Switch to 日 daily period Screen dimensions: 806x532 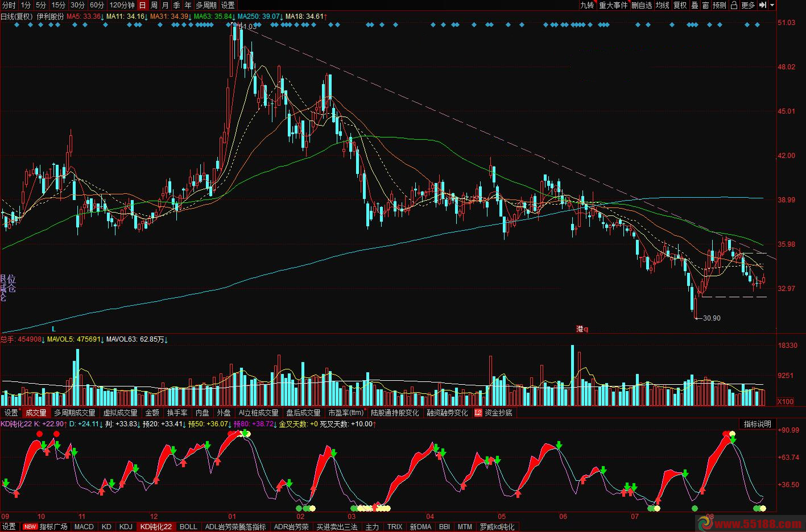pos(142,5)
